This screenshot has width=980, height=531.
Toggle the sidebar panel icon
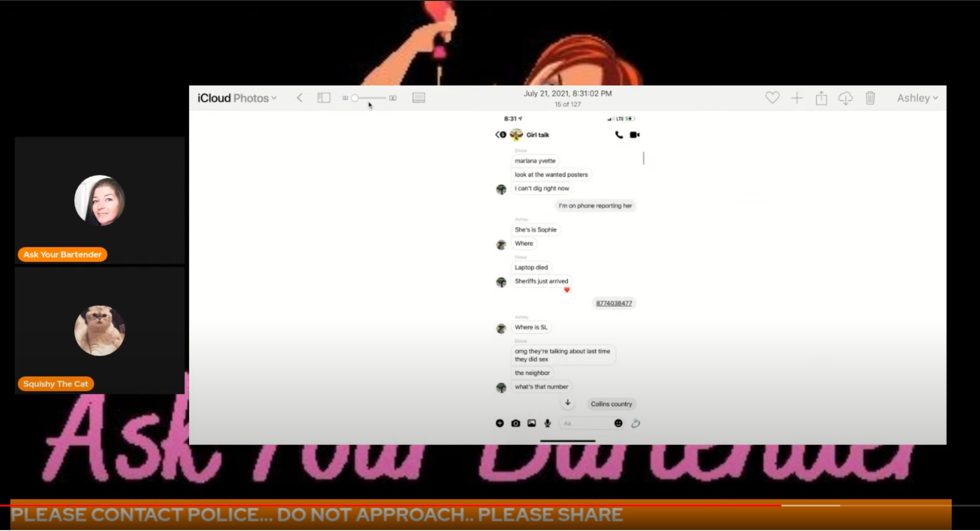pyautogui.click(x=324, y=97)
